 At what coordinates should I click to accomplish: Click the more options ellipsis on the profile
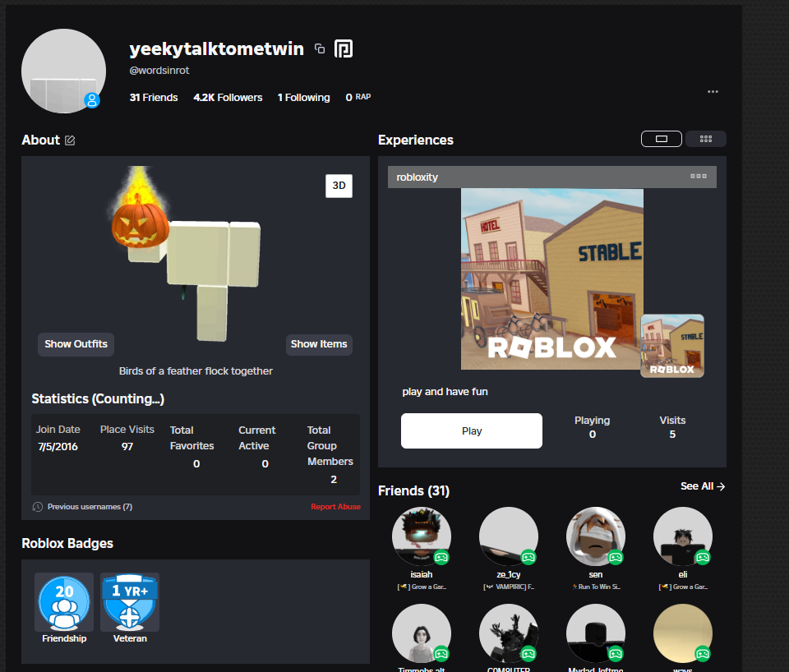713,92
